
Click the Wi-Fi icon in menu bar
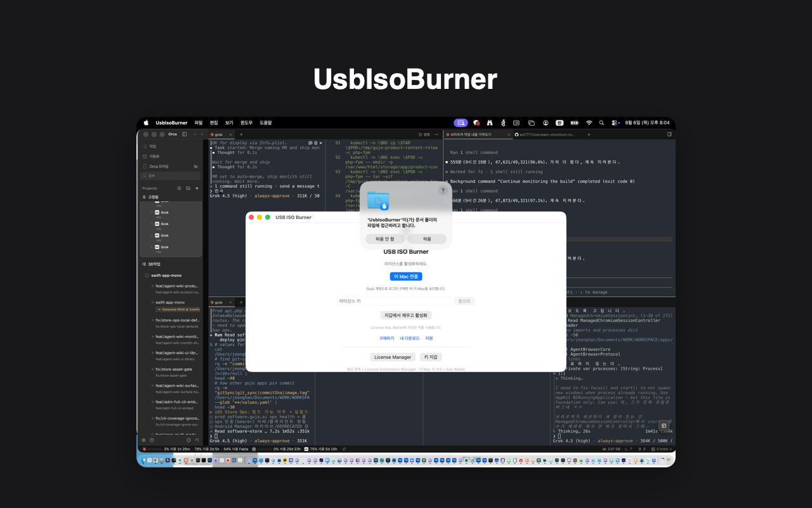point(589,123)
